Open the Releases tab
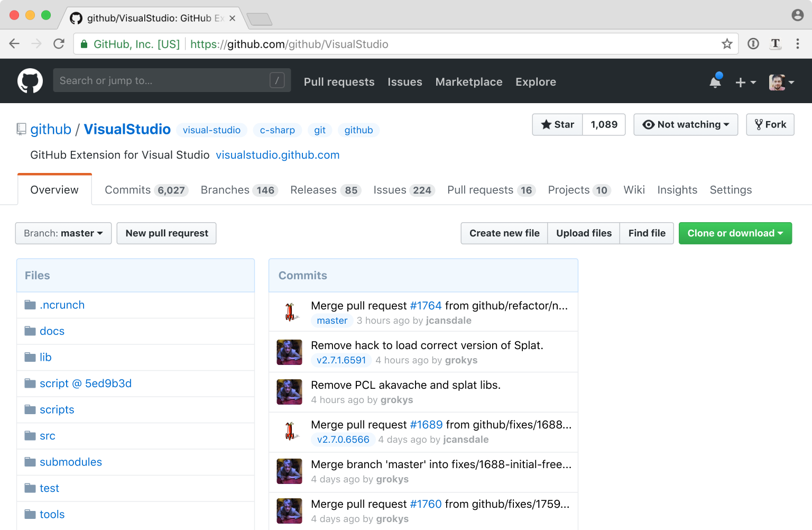The height and width of the screenshot is (530, 812). pos(325,190)
